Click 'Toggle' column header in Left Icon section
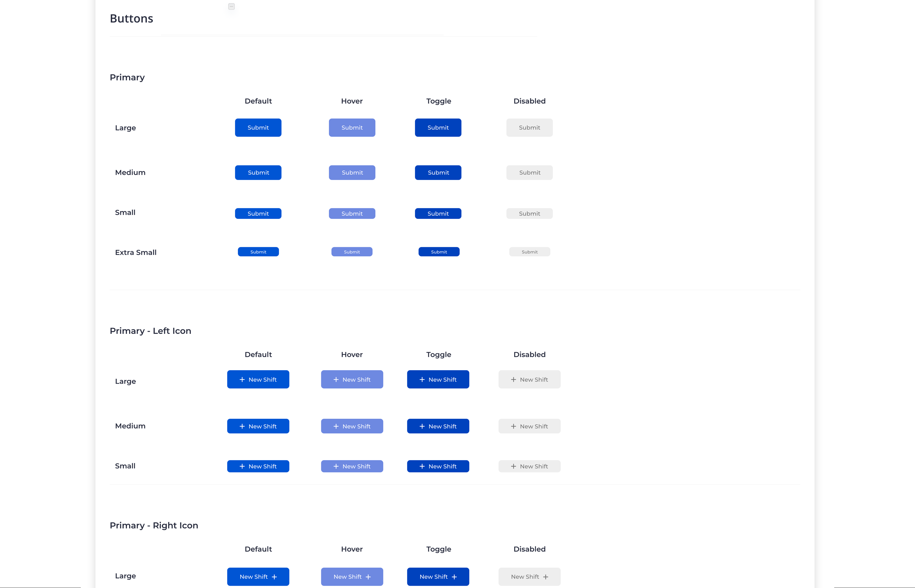The image size is (915, 588). click(x=439, y=355)
